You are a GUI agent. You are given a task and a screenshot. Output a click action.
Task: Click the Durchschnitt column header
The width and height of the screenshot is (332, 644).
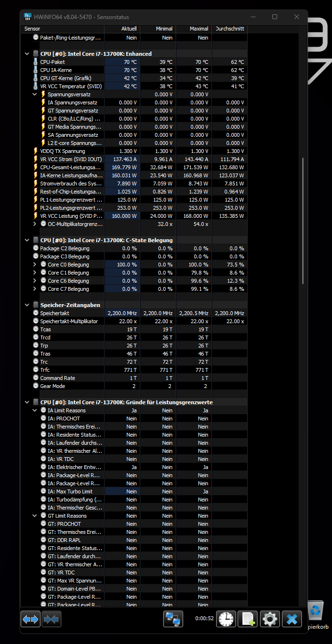click(229, 29)
